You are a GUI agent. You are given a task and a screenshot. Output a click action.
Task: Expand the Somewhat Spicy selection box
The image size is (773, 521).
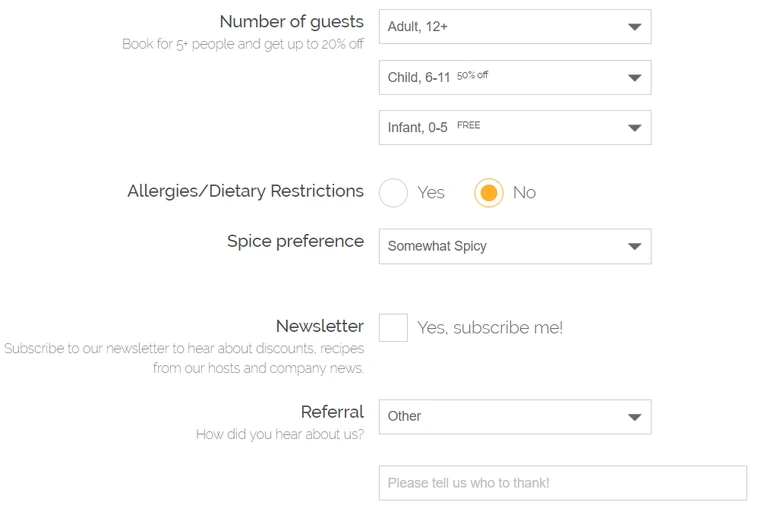click(x=500, y=246)
